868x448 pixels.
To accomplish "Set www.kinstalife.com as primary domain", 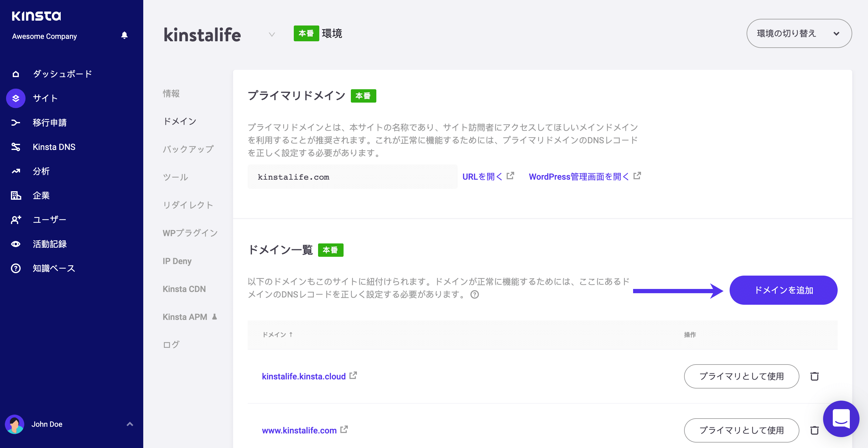I will tap(741, 430).
